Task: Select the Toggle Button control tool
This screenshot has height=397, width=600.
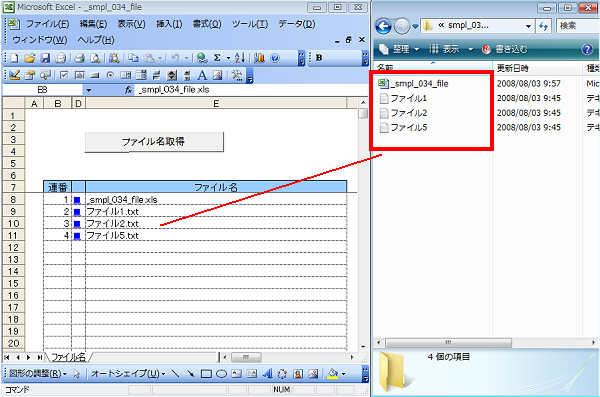Action: (x=156, y=75)
